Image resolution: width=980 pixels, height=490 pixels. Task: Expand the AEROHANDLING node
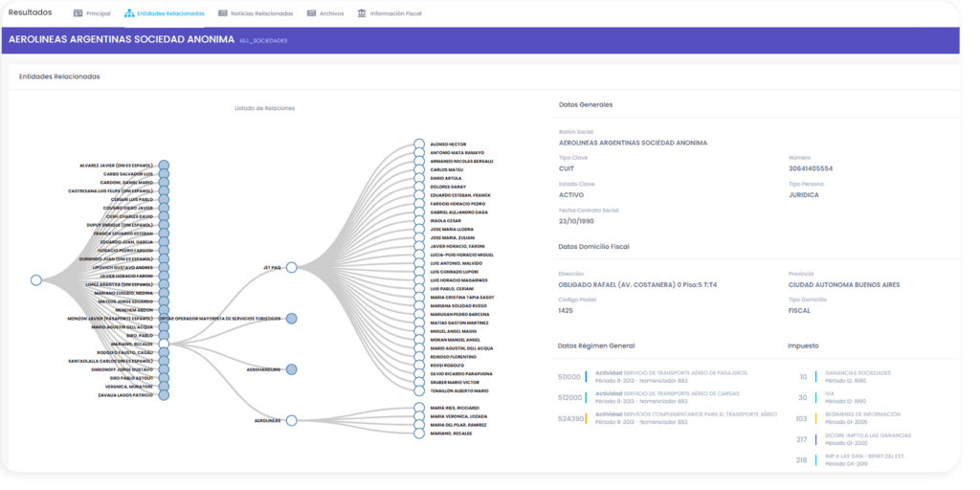pos(291,368)
